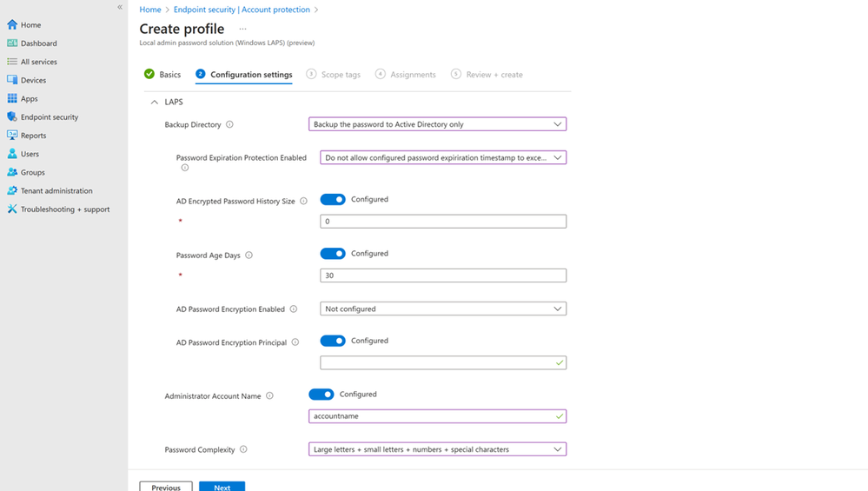868x491 pixels.
Task: Open Tenant administration icon
Action: tap(12, 190)
